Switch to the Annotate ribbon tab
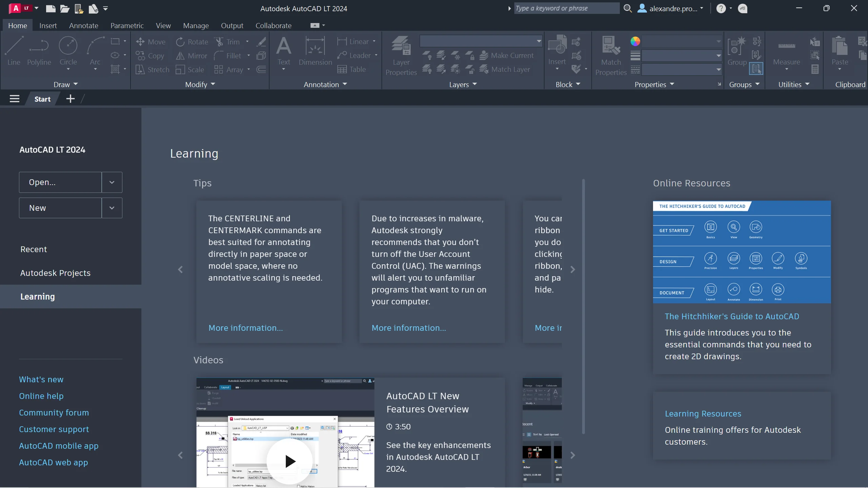This screenshot has height=488, width=868. (83, 25)
